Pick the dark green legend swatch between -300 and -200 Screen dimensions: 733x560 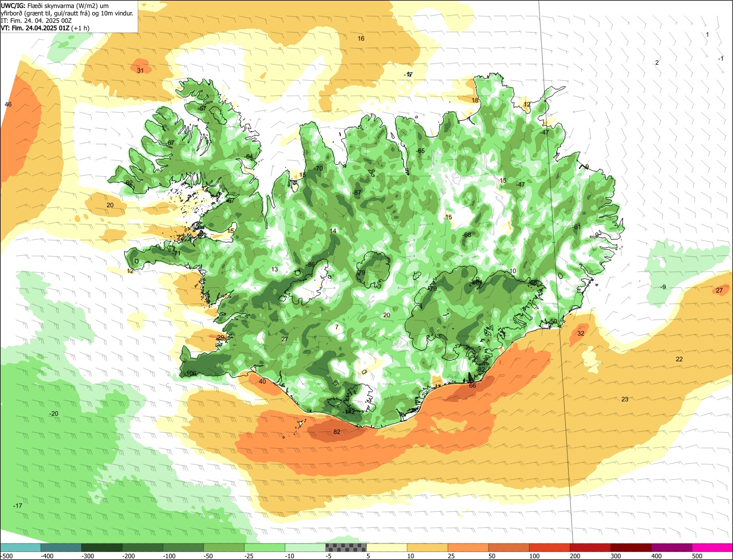click(102, 547)
